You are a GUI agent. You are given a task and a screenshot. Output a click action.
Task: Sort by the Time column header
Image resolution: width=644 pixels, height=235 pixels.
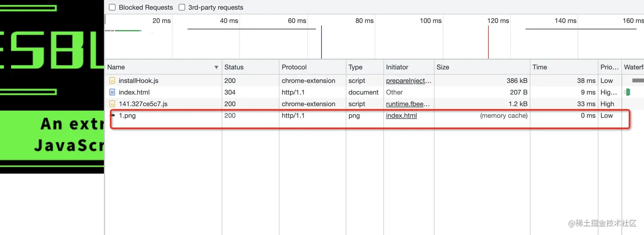click(x=564, y=67)
